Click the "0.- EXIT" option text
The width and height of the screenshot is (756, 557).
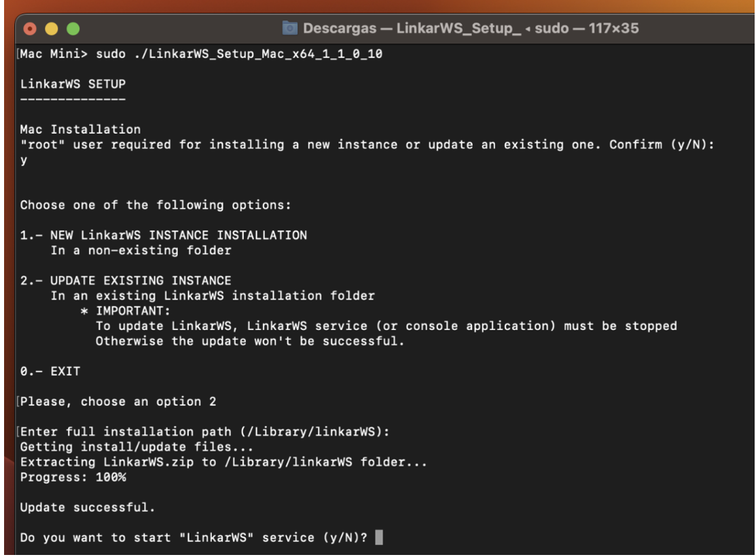point(50,372)
